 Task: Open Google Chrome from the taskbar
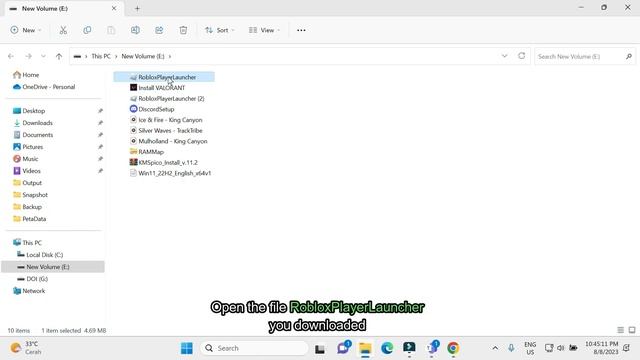pos(453,348)
